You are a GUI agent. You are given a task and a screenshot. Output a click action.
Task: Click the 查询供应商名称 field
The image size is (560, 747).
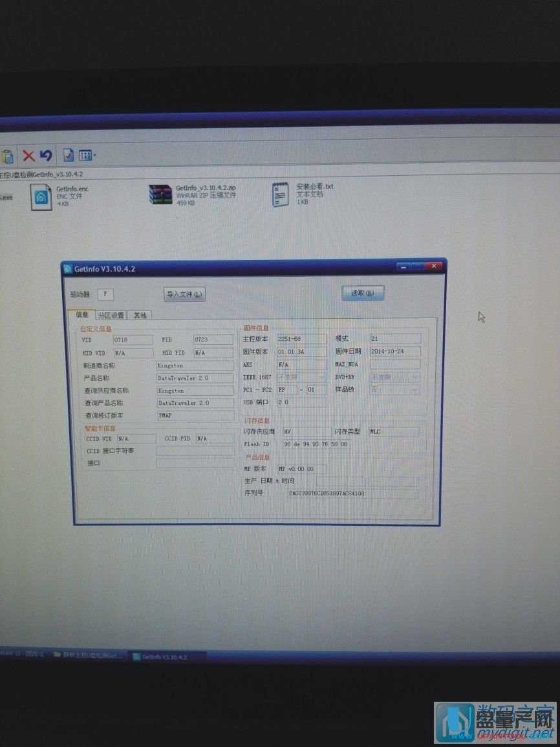tap(195, 390)
